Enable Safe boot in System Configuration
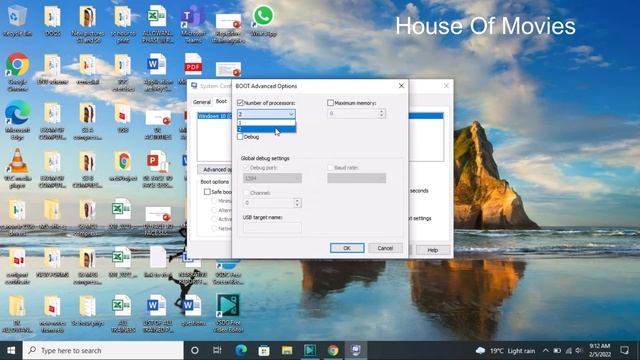 pyautogui.click(x=207, y=191)
